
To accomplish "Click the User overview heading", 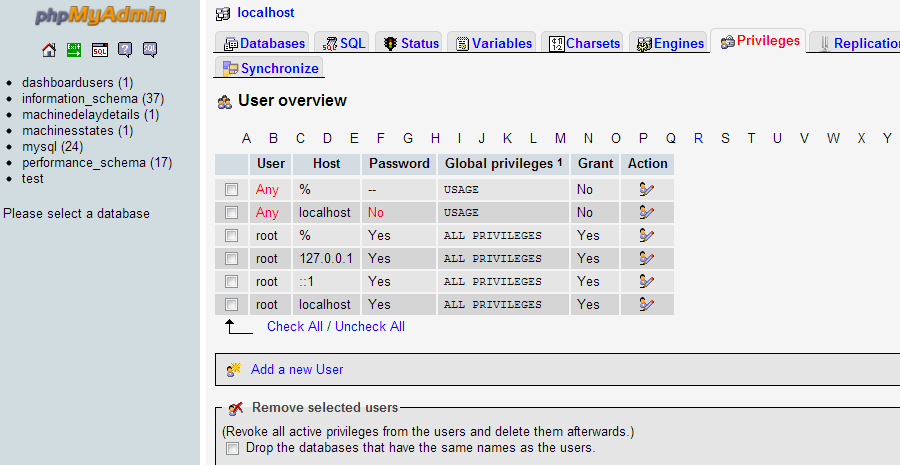I will pyautogui.click(x=292, y=100).
